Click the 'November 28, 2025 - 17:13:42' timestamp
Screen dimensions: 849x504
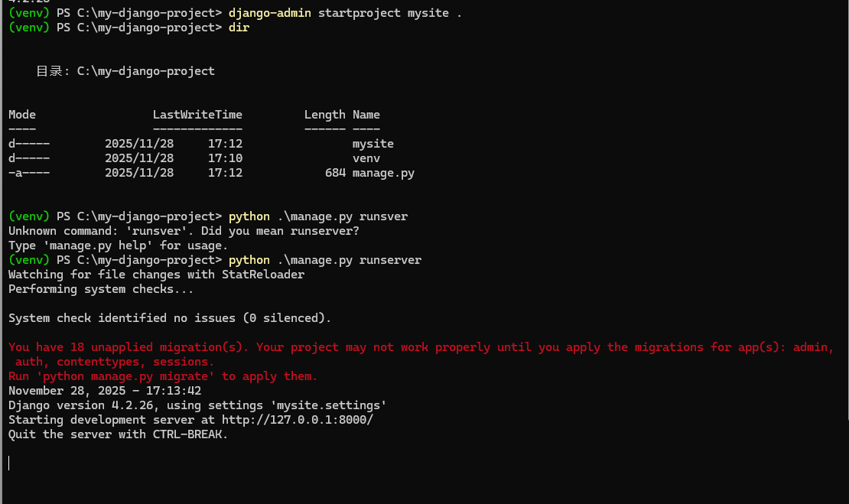pos(105,391)
